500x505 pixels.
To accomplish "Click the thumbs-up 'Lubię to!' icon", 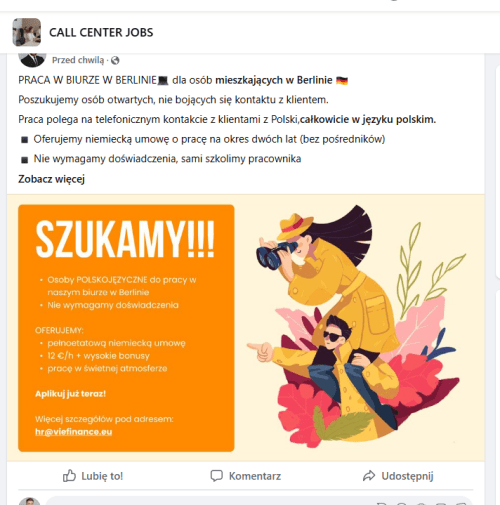I will (x=69, y=476).
